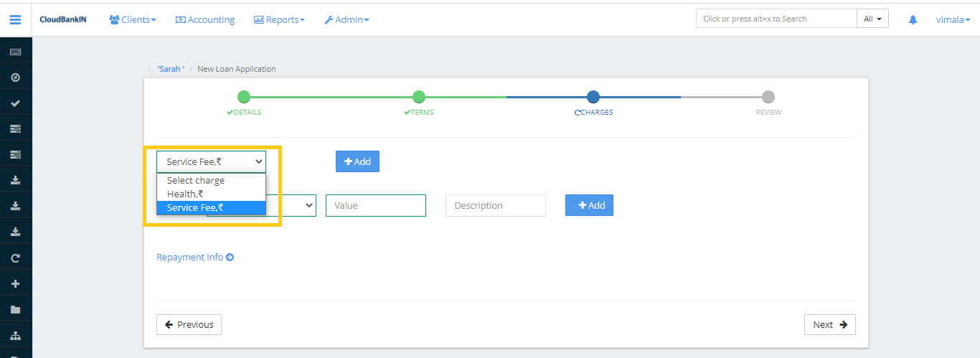Click the refresh icon in sidebar
Image resolution: width=980 pixels, height=358 pixels.
pos(15,258)
